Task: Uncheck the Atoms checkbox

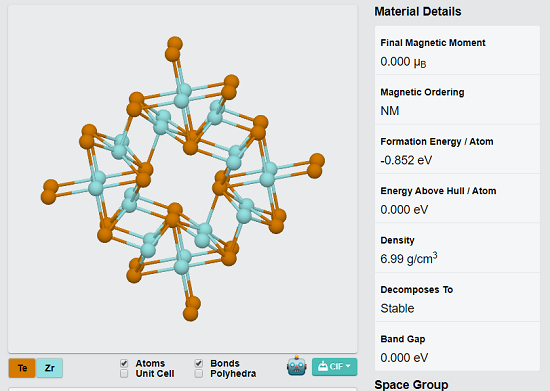Action: click(124, 363)
